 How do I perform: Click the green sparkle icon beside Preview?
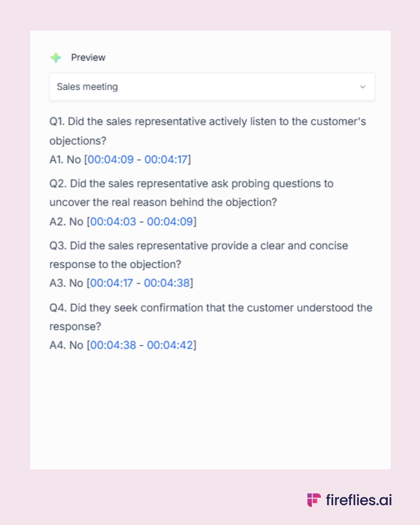(56, 58)
